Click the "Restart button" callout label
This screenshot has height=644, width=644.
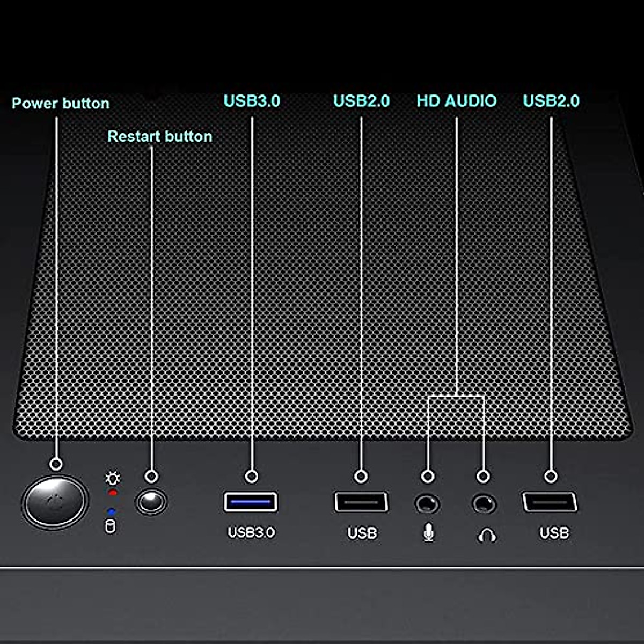[x=160, y=136]
